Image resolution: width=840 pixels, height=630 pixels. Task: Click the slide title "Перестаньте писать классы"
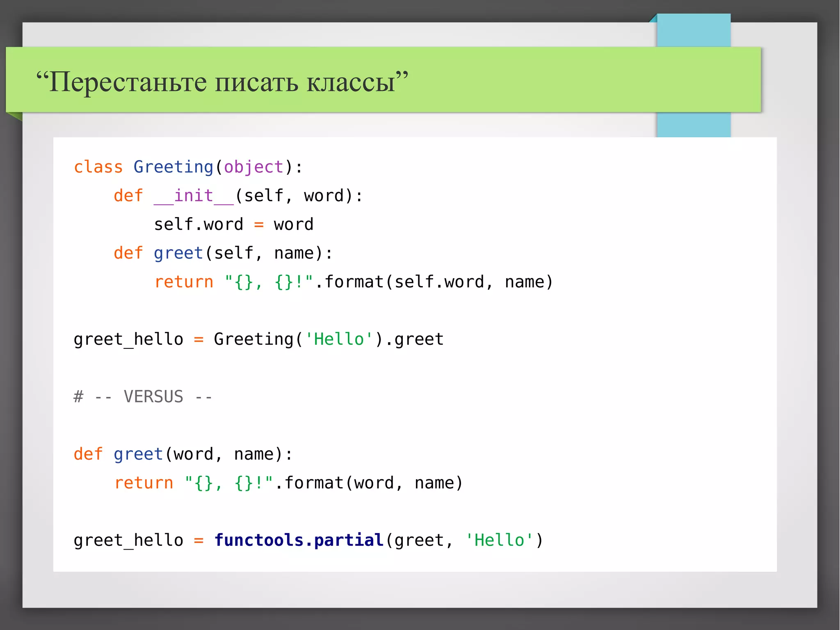pos(222,82)
